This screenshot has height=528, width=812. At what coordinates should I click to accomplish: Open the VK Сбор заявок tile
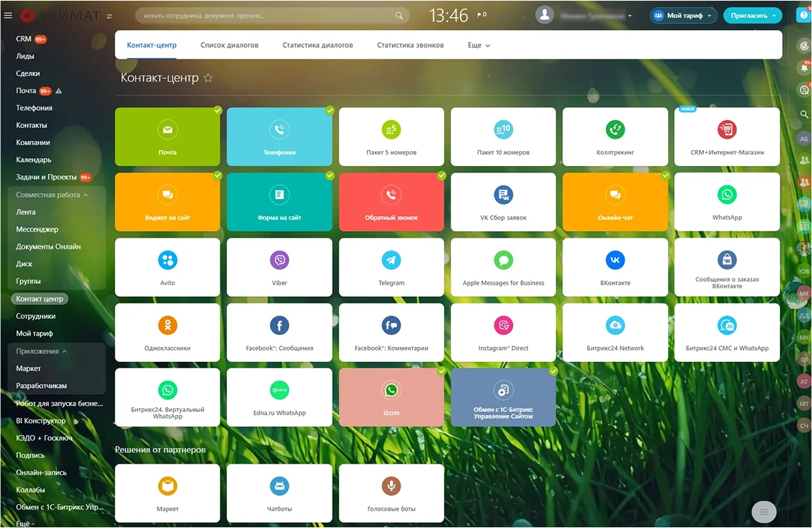[504, 202]
